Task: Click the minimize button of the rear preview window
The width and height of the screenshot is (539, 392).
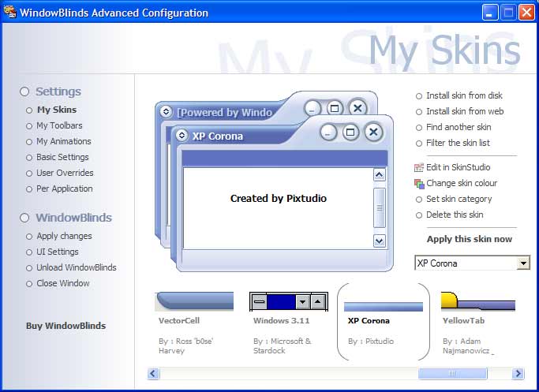Action: tap(313, 109)
